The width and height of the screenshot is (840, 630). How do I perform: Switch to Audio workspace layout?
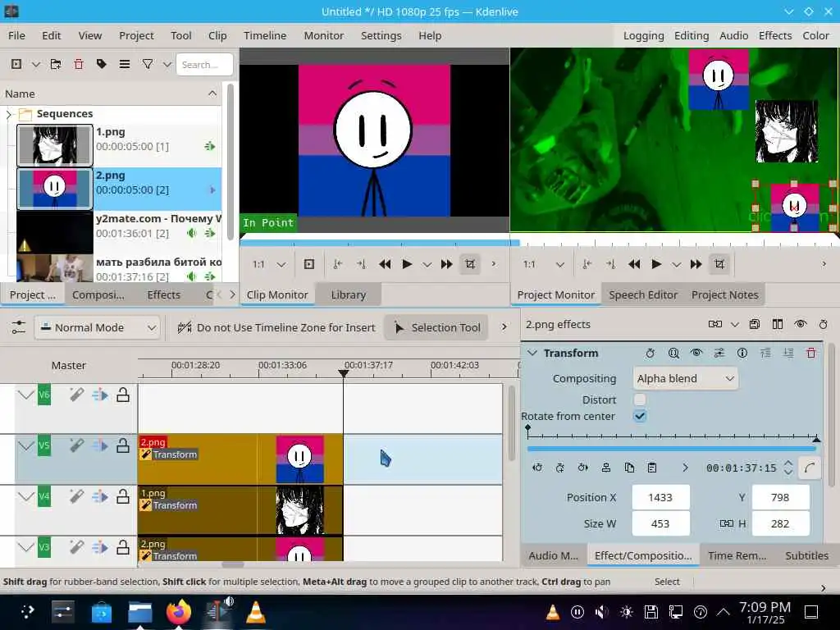pyautogui.click(x=733, y=35)
